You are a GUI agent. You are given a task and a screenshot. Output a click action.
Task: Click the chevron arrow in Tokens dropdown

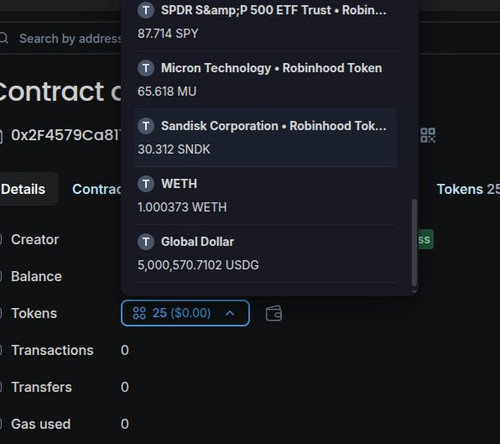pyautogui.click(x=230, y=313)
